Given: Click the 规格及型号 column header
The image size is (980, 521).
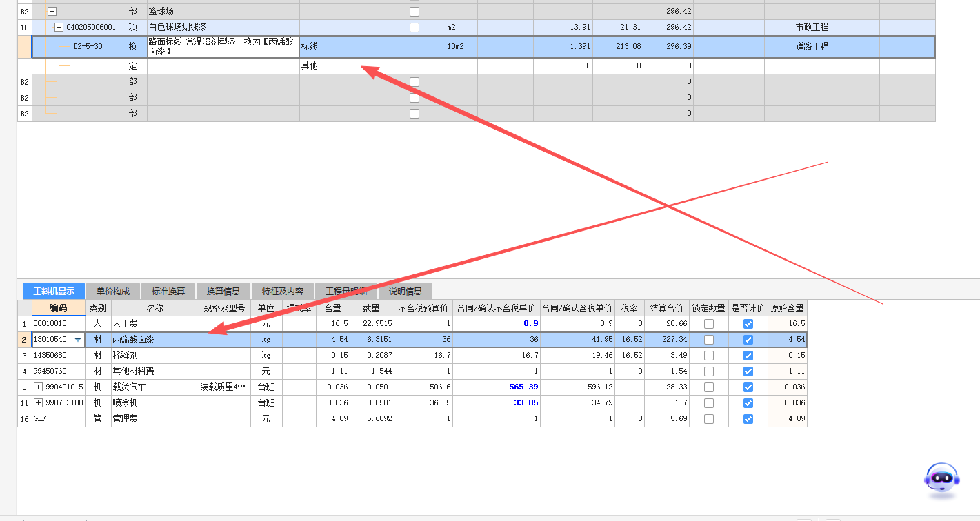Looking at the screenshot, I should click(x=224, y=308).
